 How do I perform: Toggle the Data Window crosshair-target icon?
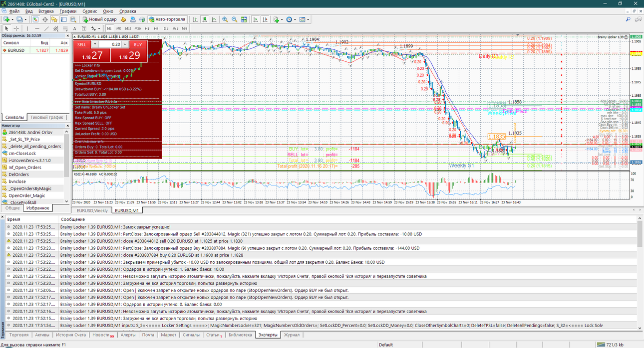45,19
